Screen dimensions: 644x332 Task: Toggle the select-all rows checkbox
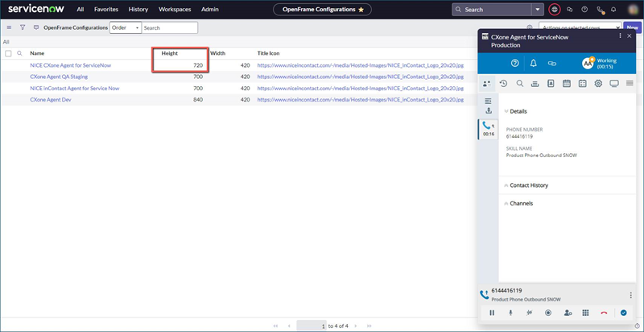click(x=8, y=53)
